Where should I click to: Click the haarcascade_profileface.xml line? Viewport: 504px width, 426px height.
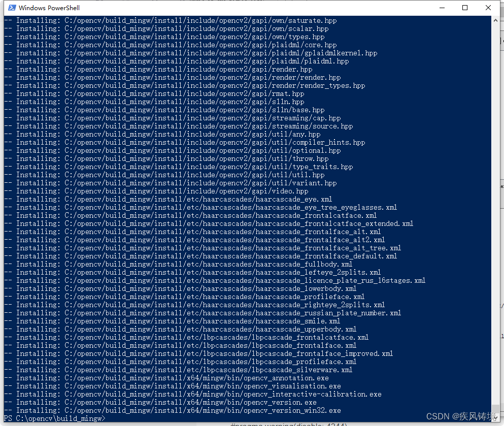(185, 297)
